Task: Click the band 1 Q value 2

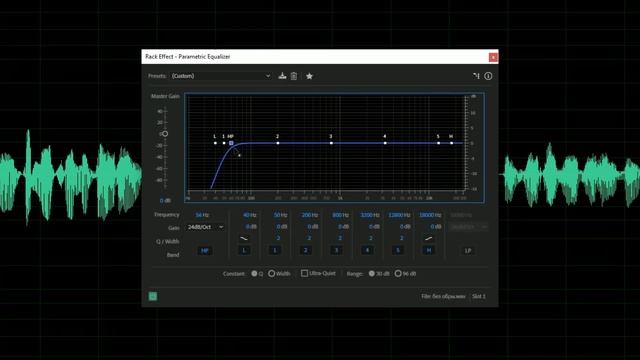Action: pos(278,238)
